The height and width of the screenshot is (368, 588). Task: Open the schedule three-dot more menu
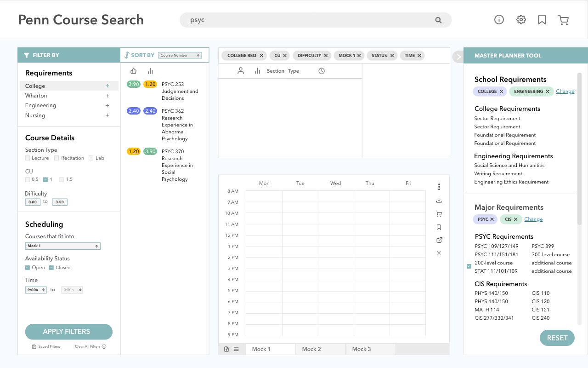(x=439, y=187)
